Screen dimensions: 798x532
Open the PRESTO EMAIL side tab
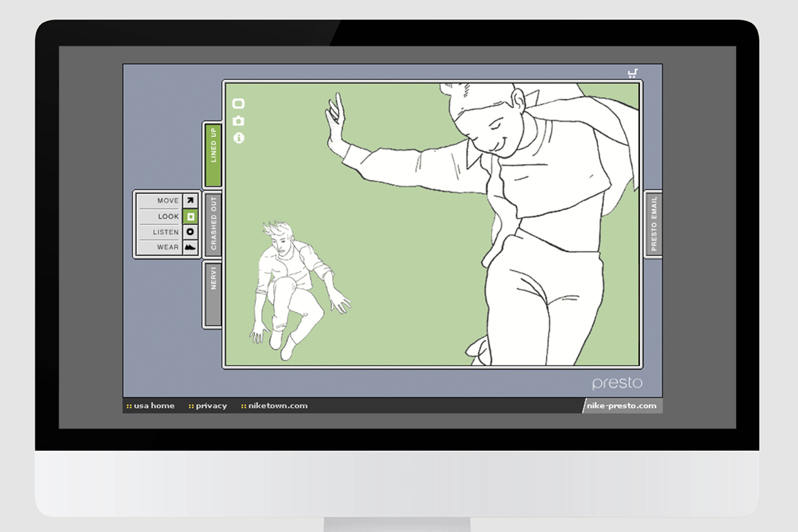click(654, 224)
